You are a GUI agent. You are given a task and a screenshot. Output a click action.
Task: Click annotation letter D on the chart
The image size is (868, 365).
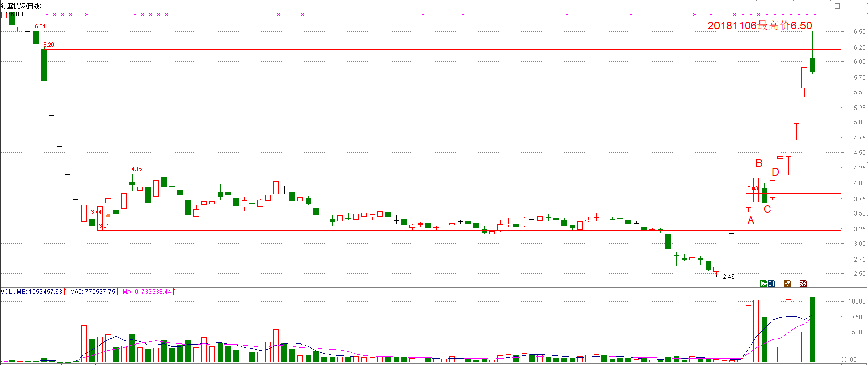tap(775, 172)
